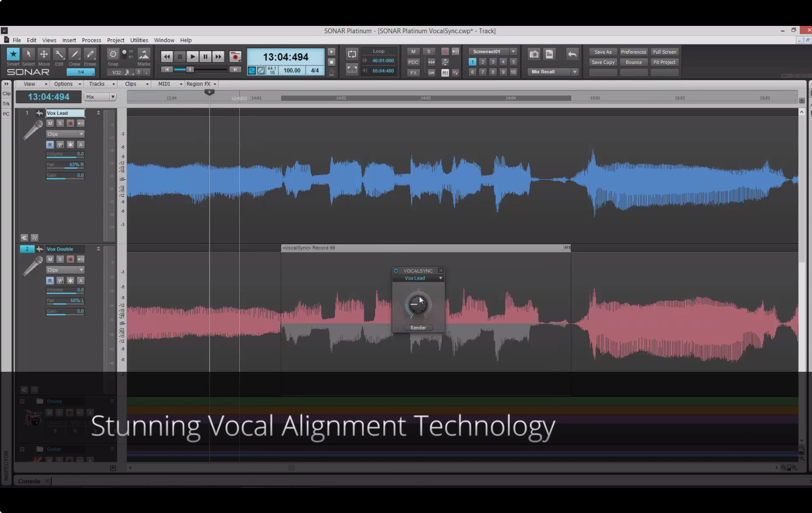Click the transport Stop button

click(180, 57)
